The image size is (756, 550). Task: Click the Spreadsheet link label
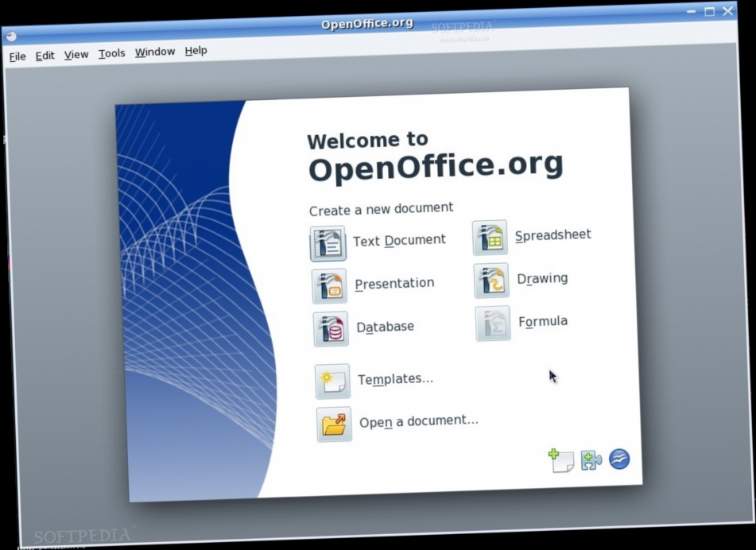pos(552,234)
